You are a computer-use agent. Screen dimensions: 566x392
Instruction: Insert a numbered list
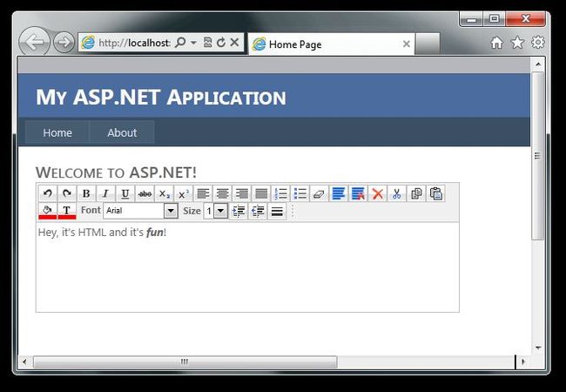tap(281, 193)
